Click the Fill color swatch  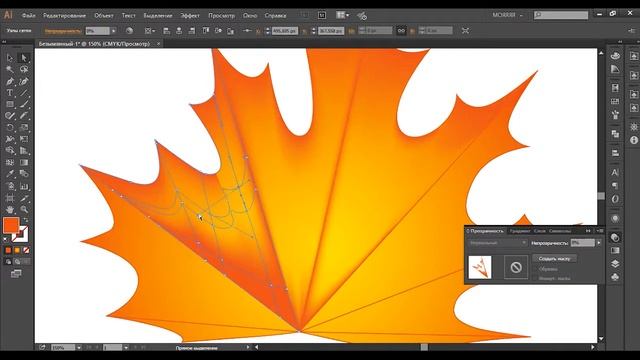tap(11, 225)
